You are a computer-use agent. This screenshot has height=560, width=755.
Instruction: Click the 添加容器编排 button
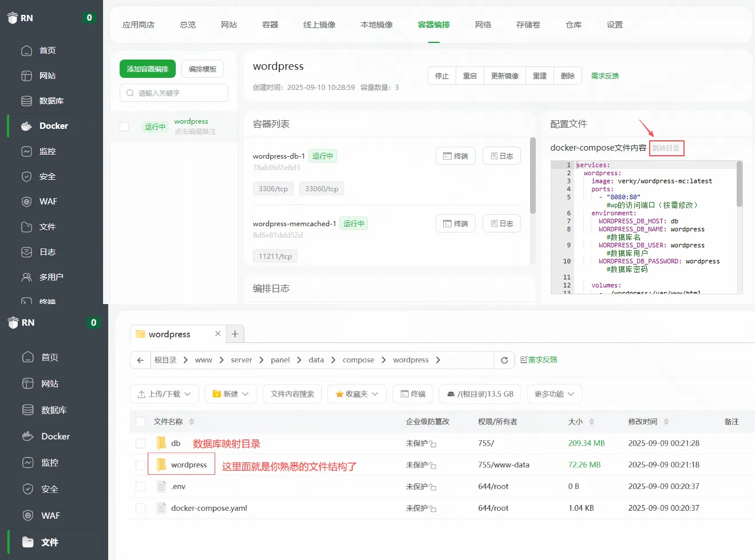pos(148,69)
